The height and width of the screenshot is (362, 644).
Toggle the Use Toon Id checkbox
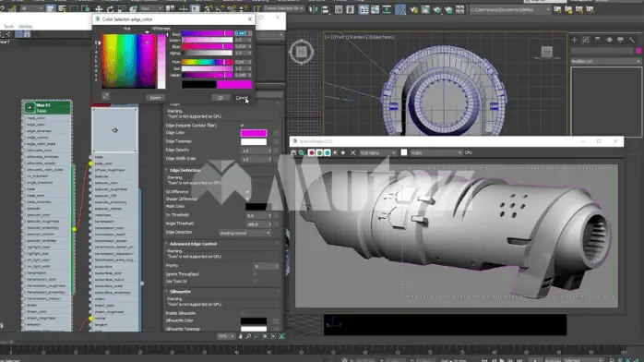(x=256, y=282)
